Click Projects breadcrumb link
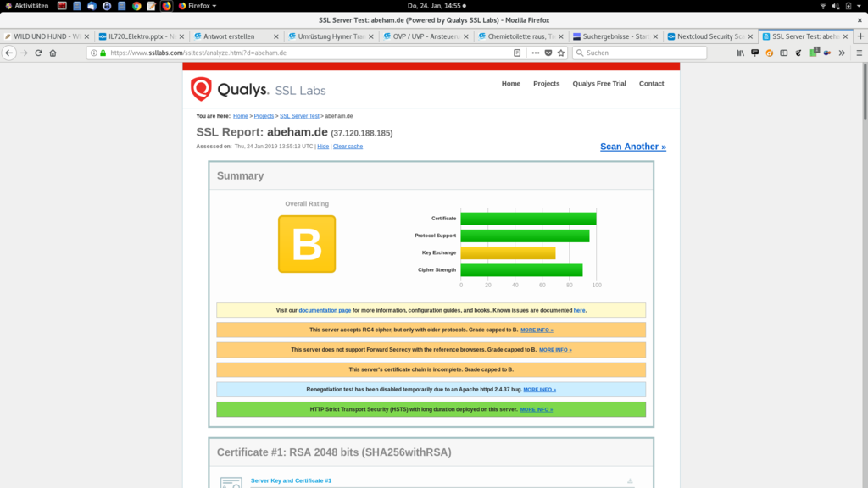The image size is (868, 488). pos(264,116)
